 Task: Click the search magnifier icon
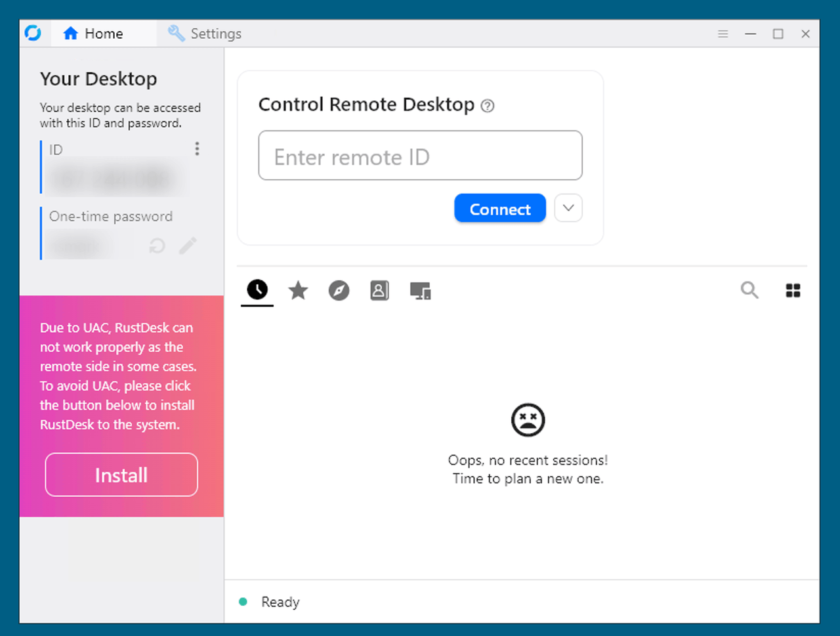pos(749,290)
